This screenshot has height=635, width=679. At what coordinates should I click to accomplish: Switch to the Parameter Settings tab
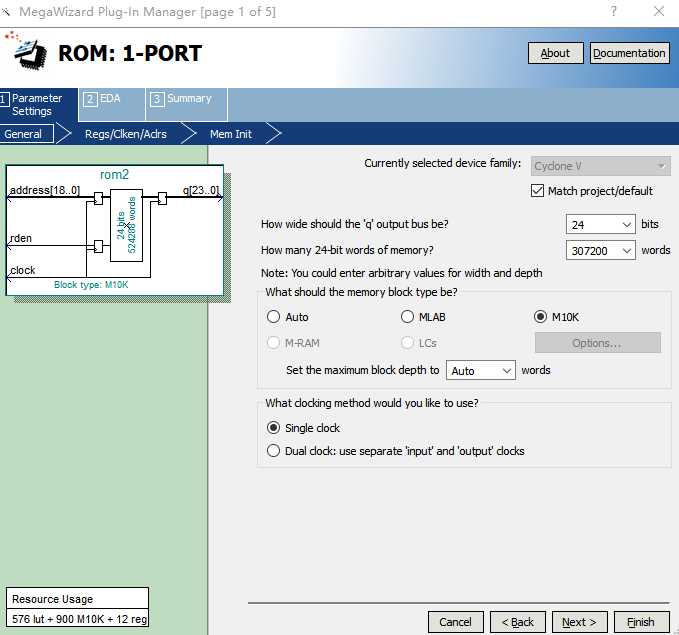pos(38,104)
